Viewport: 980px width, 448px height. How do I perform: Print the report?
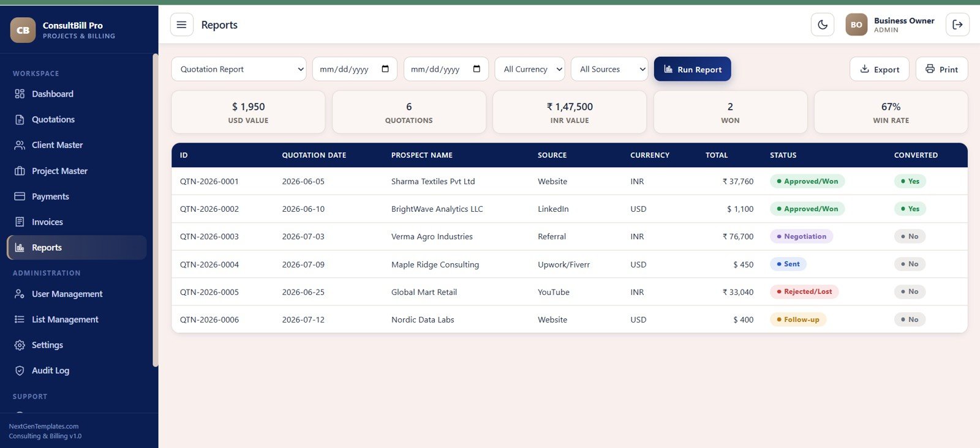tap(941, 69)
